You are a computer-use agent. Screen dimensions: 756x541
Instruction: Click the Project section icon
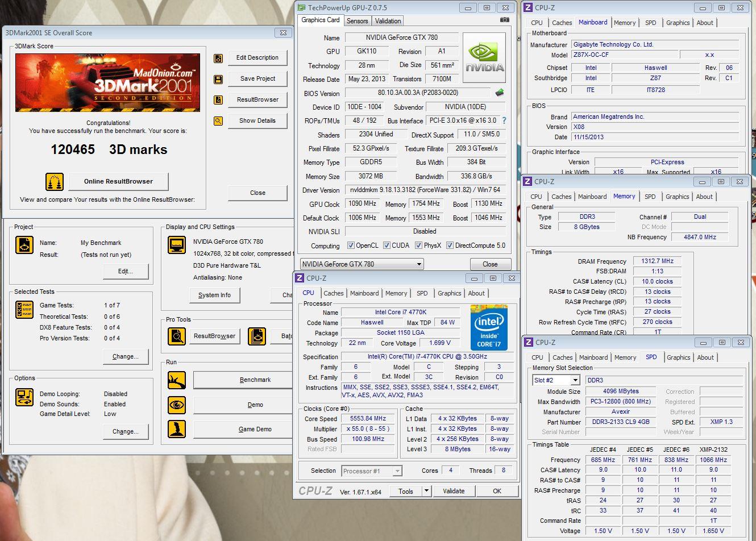(x=24, y=245)
